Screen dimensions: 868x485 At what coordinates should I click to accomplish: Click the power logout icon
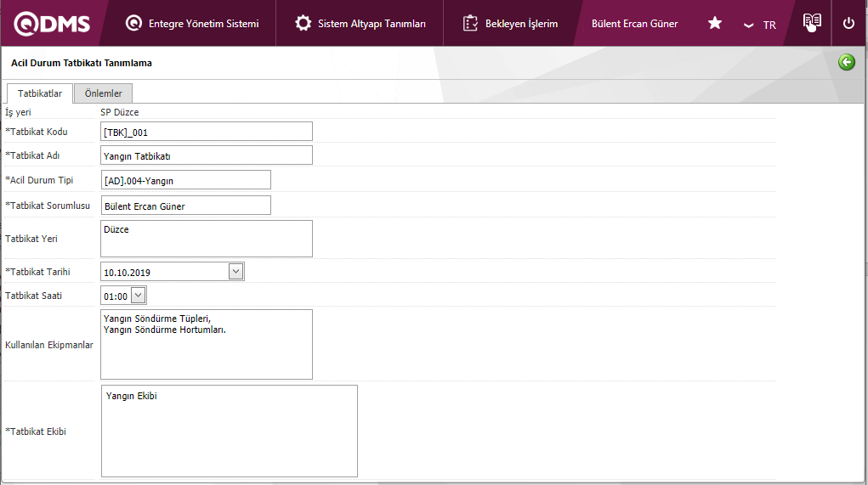(848, 23)
